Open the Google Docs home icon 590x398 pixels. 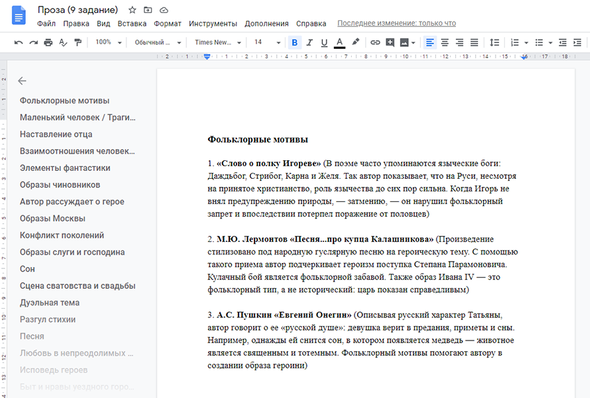pyautogui.click(x=18, y=16)
